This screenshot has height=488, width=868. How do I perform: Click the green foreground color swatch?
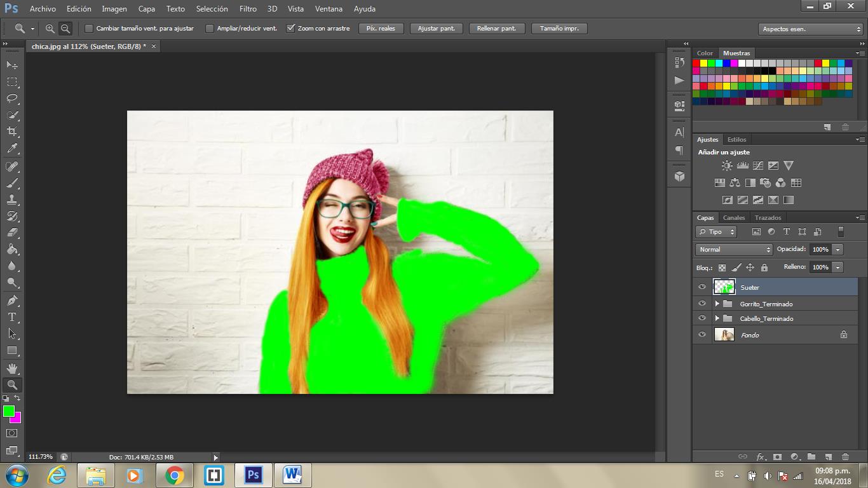[8, 411]
